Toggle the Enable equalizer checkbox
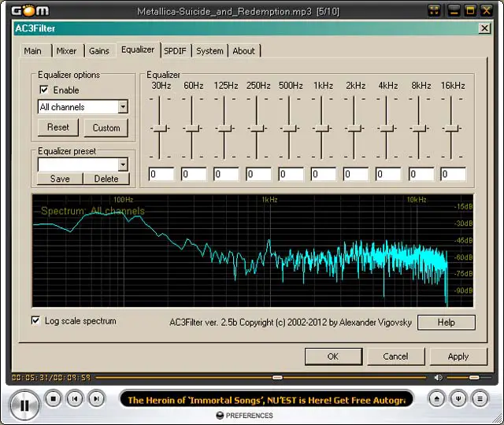Viewport: 504px width, 425px height. point(44,90)
